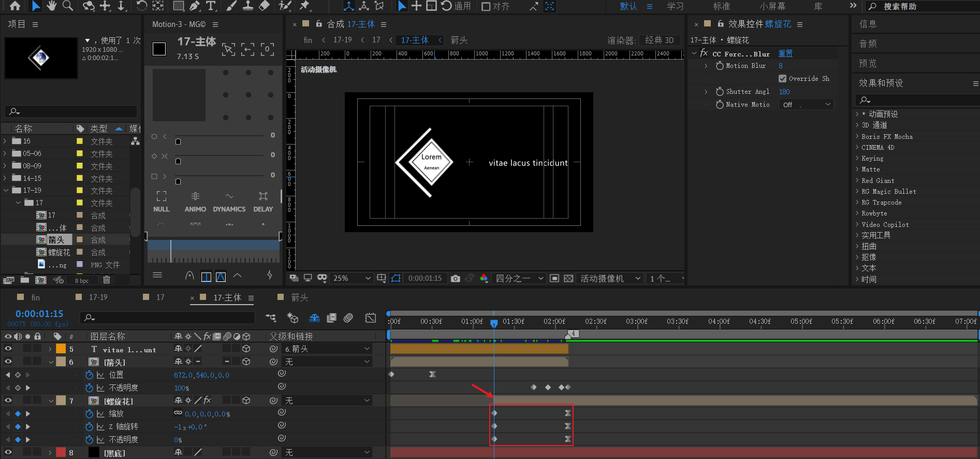Take a snapshot with camera icon

point(455,278)
